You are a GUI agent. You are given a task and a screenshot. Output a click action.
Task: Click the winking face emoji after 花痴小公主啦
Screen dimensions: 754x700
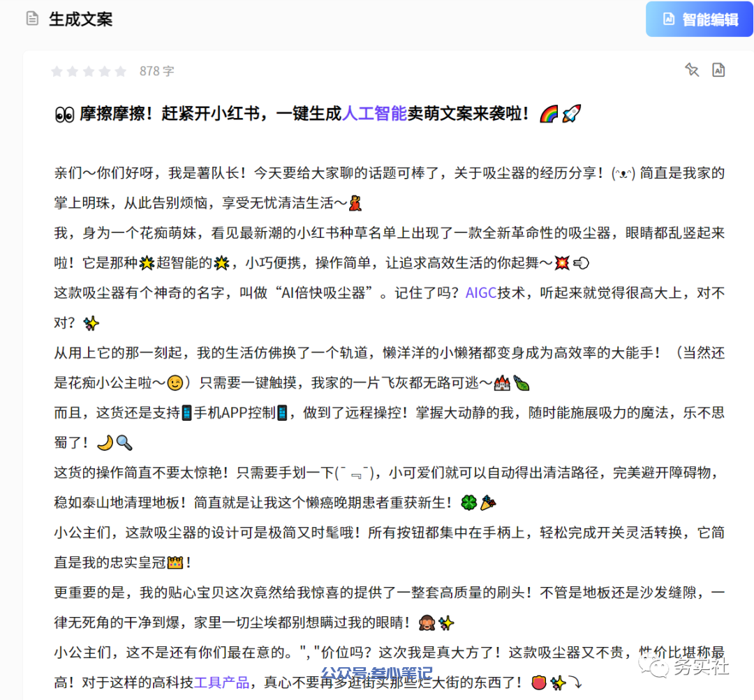point(175,383)
